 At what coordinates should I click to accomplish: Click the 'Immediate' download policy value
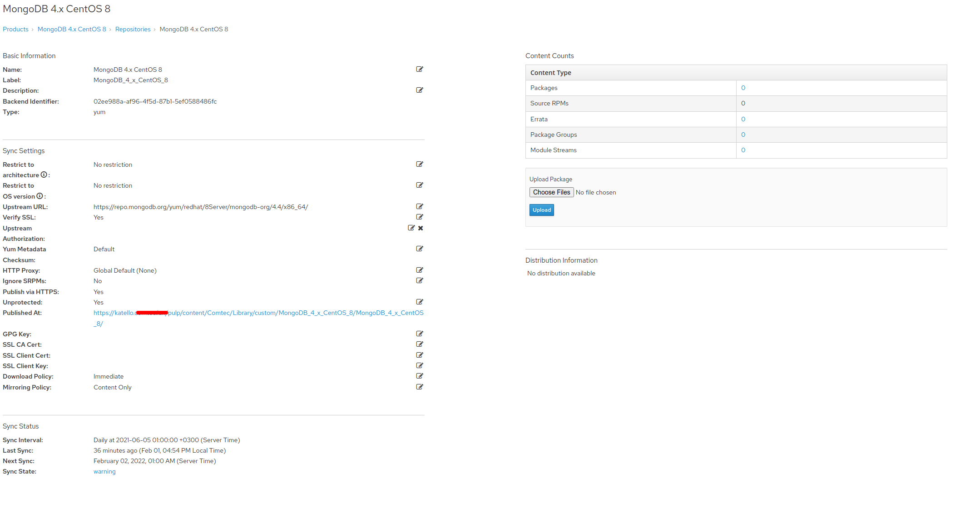coord(109,376)
